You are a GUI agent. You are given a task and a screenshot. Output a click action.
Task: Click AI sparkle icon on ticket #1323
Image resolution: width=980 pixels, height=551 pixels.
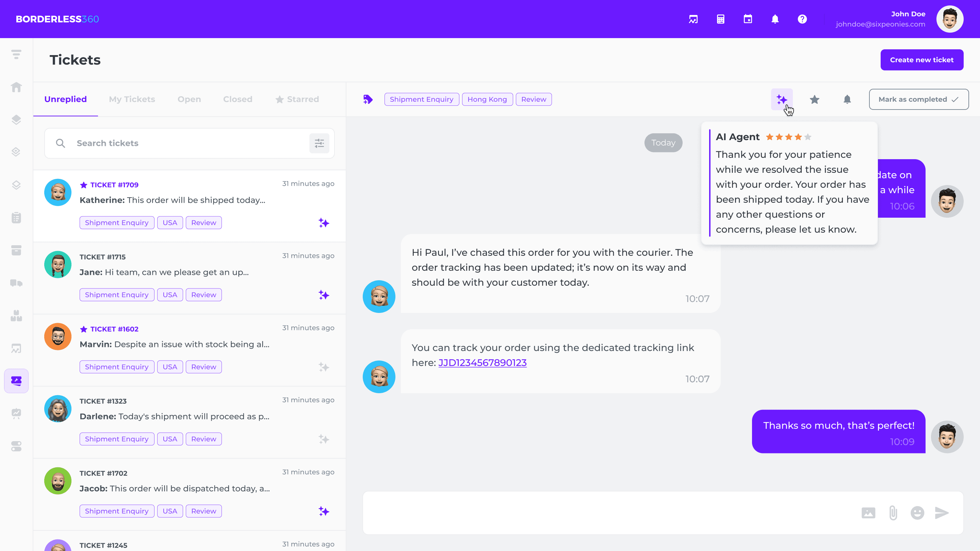click(324, 439)
